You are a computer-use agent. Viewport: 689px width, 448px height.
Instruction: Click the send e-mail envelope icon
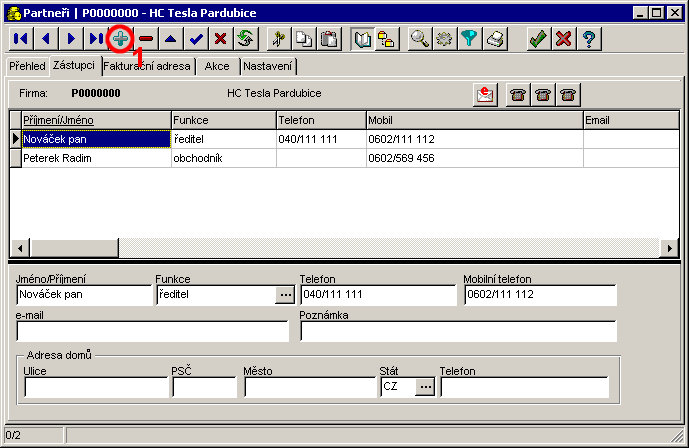485,94
